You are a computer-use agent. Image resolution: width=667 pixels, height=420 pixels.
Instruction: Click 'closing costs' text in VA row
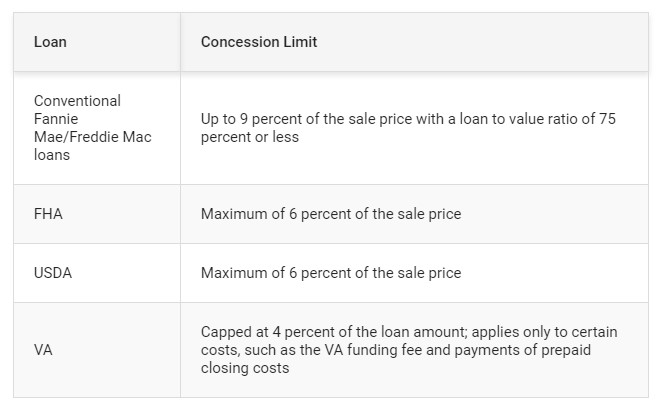[245, 368]
